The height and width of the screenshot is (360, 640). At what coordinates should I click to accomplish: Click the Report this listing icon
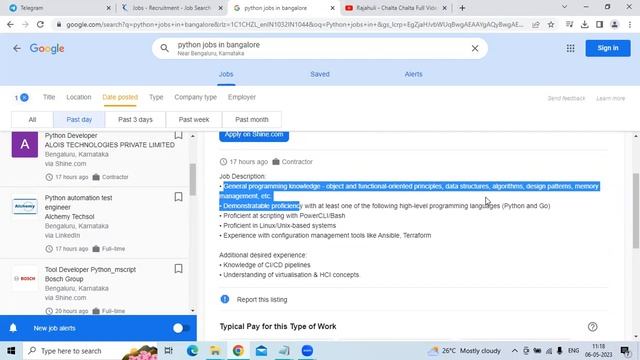[x=225, y=299]
